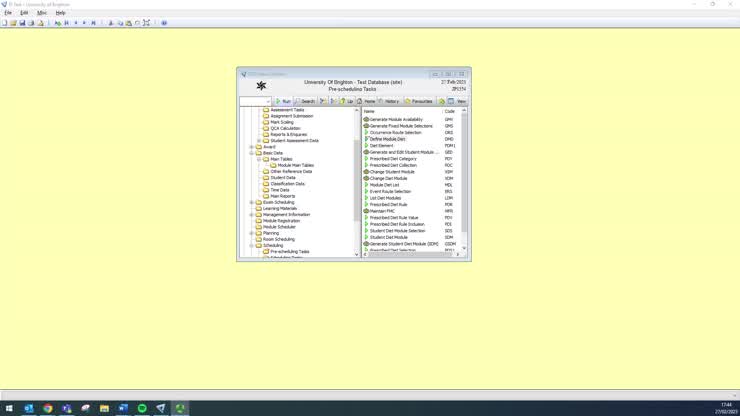Click the Run button
The height and width of the screenshot is (416, 740).
point(283,101)
